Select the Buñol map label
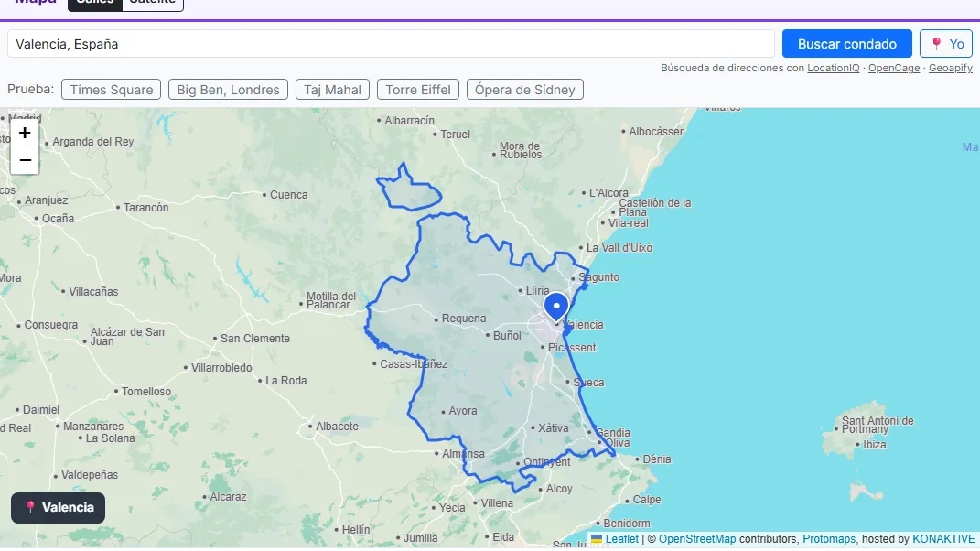The width and height of the screenshot is (980, 551). click(x=507, y=336)
